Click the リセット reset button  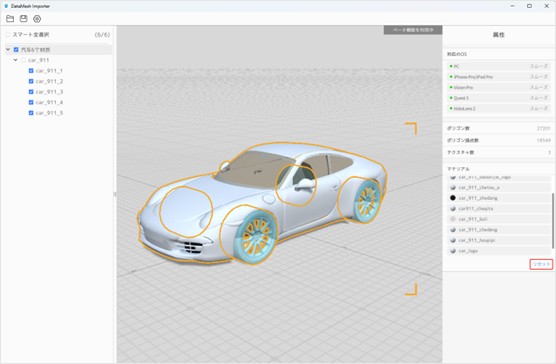point(541,264)
